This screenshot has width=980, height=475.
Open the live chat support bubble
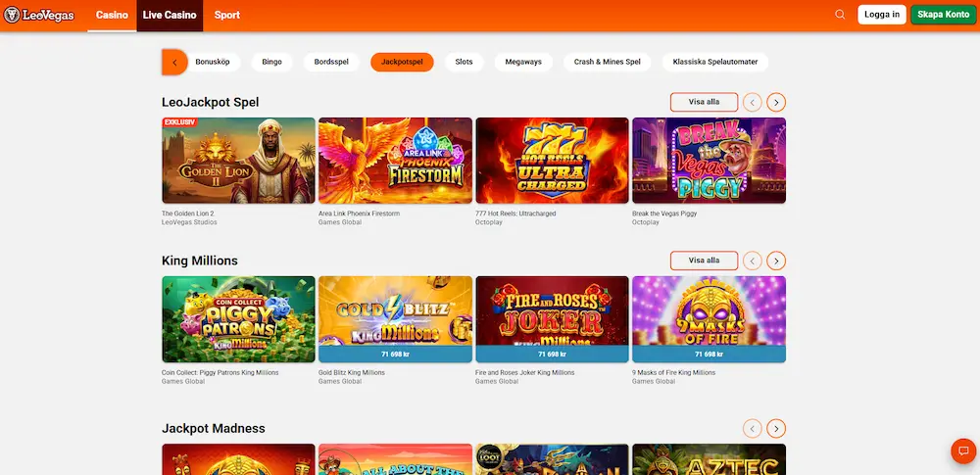963,451
